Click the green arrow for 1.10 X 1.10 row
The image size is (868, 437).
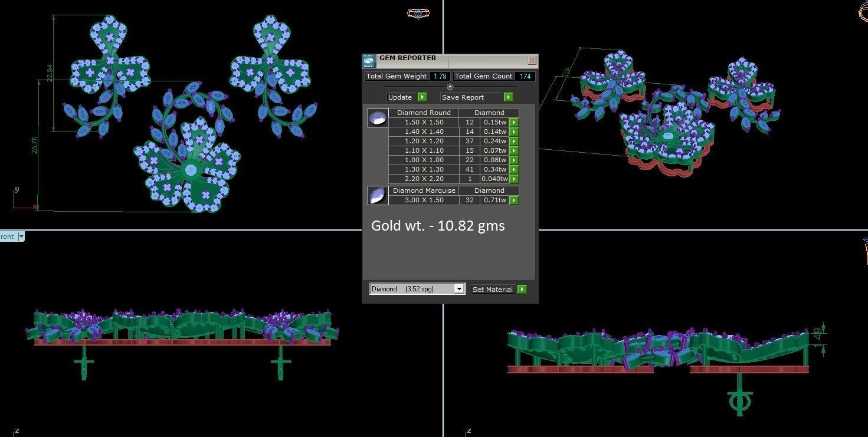(x=514, y=151)
